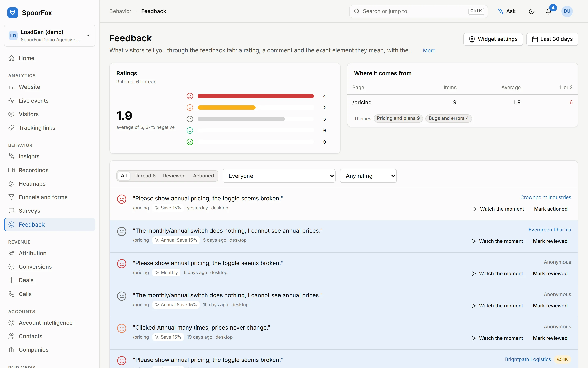Screen dimensions: 588x368
Task: Open the Everyone filter dropdown
Action: 279,176
